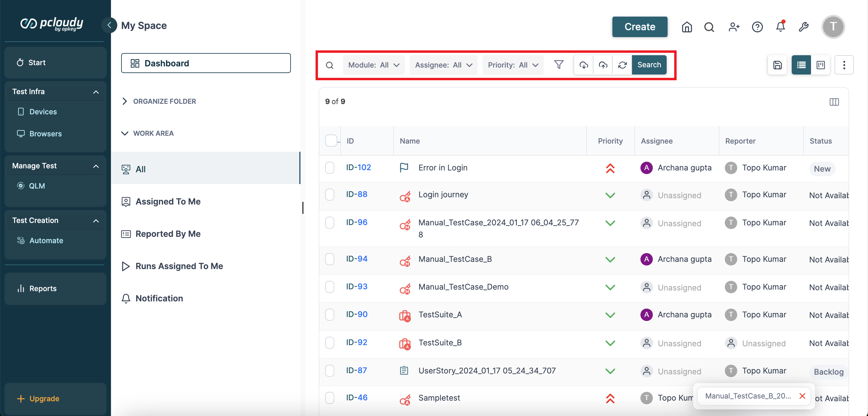The height and width of the screenshot is (416, 868).
Task: Open priority chevron for ID-88 Login journey
Action: point(610,195)
